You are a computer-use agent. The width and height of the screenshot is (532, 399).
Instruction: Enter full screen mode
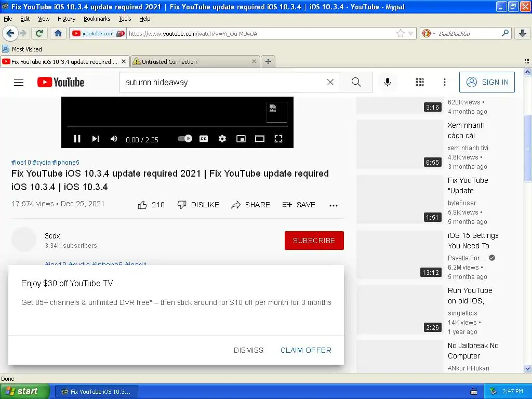(278, 138)
